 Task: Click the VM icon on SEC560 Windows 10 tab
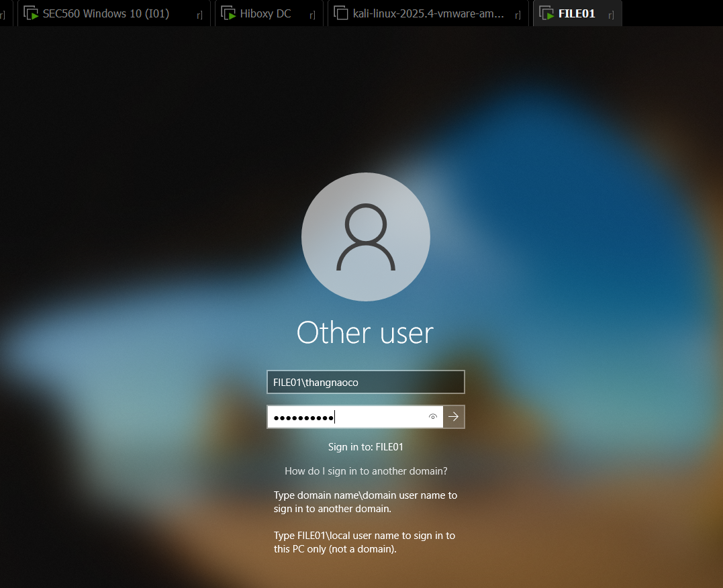pos(30,13)
